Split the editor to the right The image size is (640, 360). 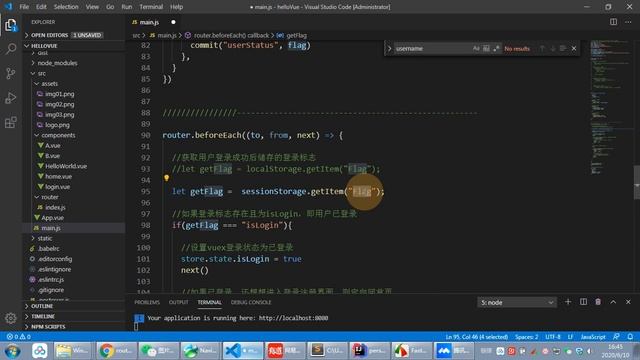613,22
